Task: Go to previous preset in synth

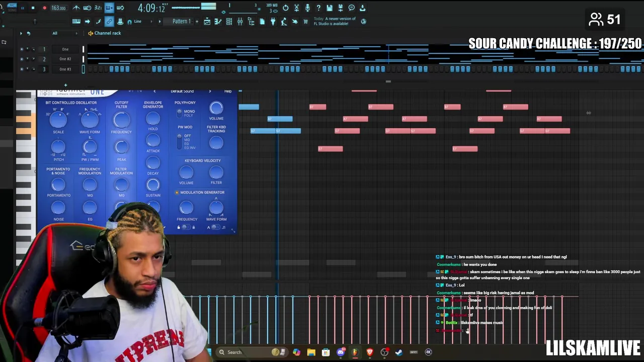Action: 154,91
